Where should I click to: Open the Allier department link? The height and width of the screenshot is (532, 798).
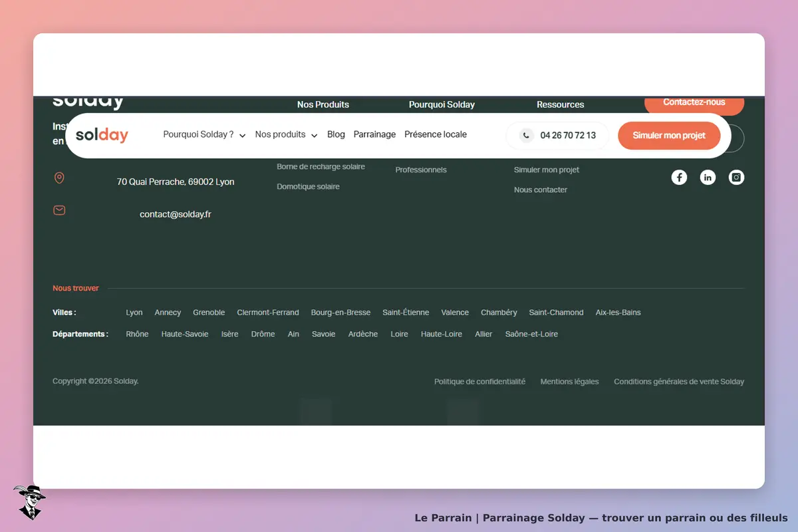483,334
